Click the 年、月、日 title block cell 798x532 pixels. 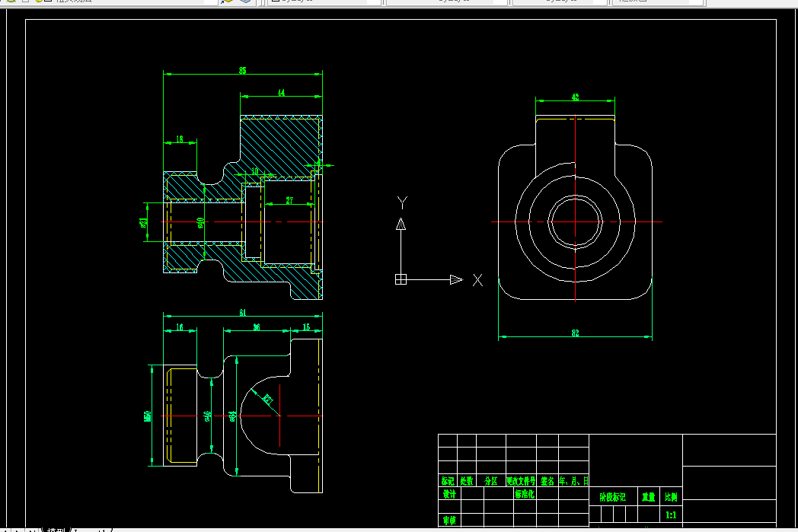coord(573,481)
